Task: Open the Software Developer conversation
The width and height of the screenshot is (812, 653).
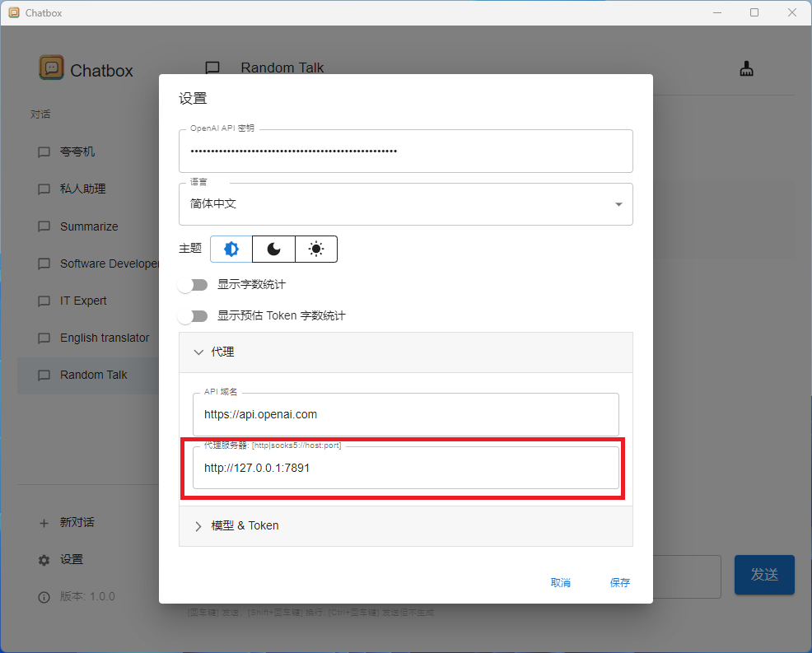Action: [88, 264]
